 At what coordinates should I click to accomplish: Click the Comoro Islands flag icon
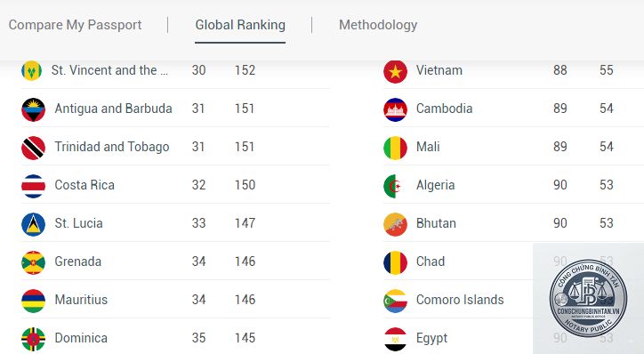pyautogui.click(x=395, y=301)
